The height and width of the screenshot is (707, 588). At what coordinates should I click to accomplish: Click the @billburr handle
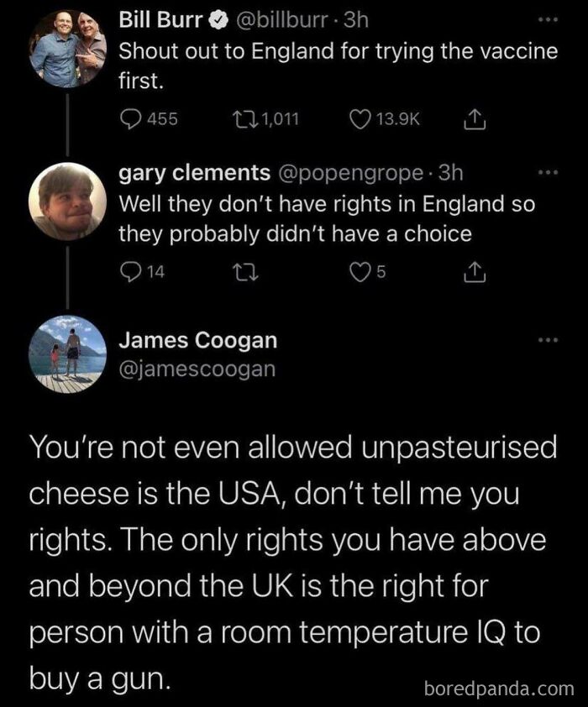(x=281, y=19)
